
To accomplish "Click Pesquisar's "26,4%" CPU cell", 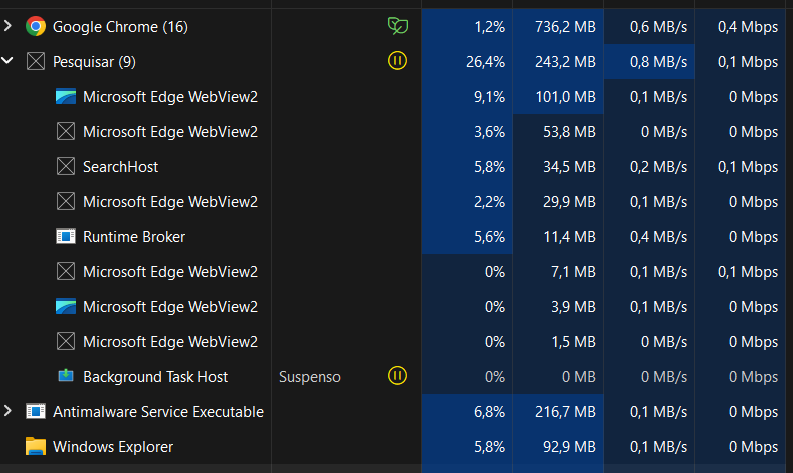I will pyautogui.click(x=467, y=61).
